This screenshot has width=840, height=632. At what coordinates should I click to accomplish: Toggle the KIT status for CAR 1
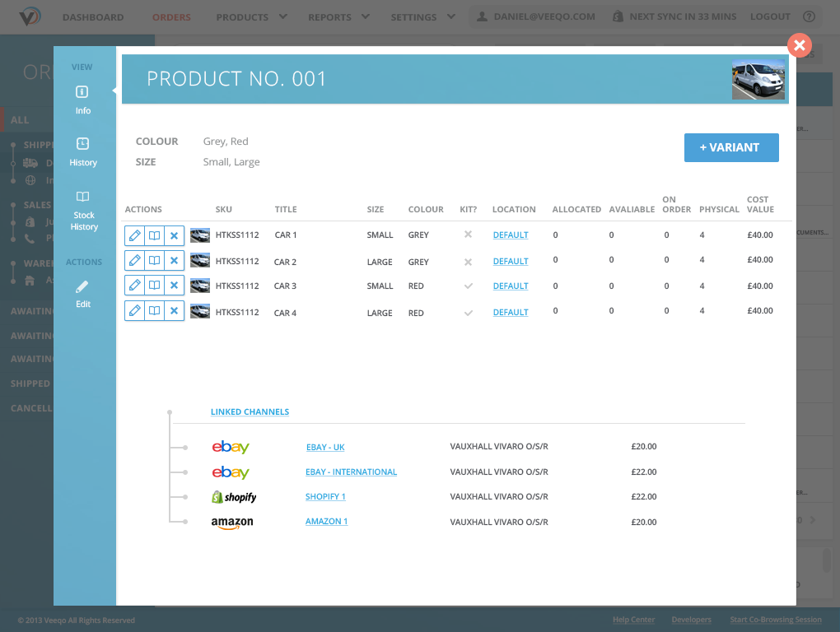click(x=469, y=235)
